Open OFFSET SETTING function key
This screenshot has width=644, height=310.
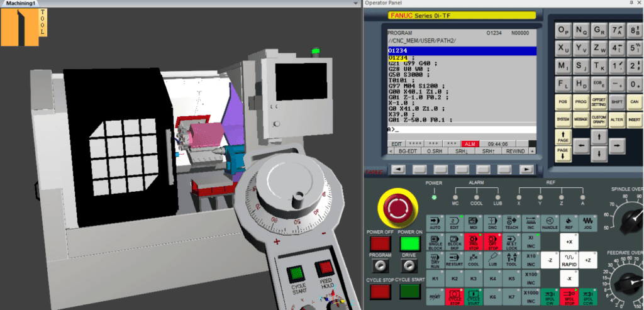click(599, 102)
